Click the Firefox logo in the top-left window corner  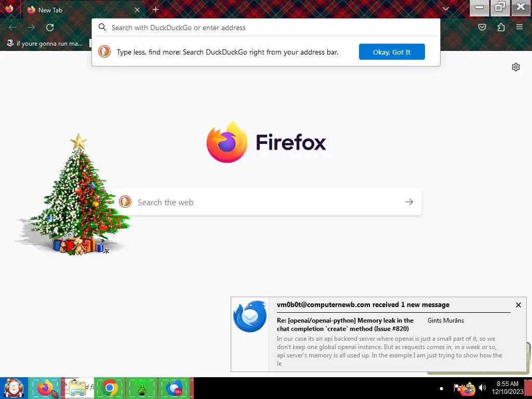[x=9, y=9]
